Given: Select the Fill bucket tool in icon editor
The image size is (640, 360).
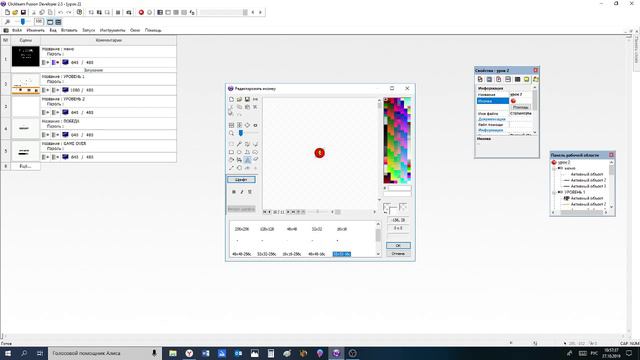Looking at the screenshot, I should pos(231,160).
